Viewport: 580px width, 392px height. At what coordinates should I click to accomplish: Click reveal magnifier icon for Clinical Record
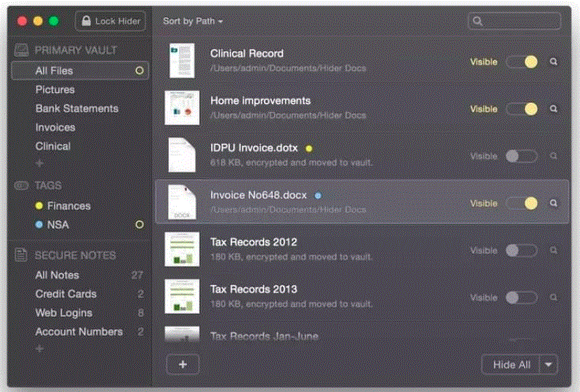554,62
